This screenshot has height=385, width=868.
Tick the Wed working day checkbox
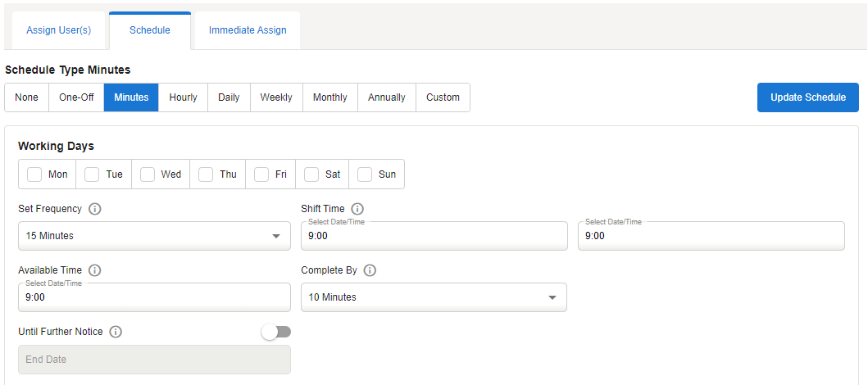148,174
